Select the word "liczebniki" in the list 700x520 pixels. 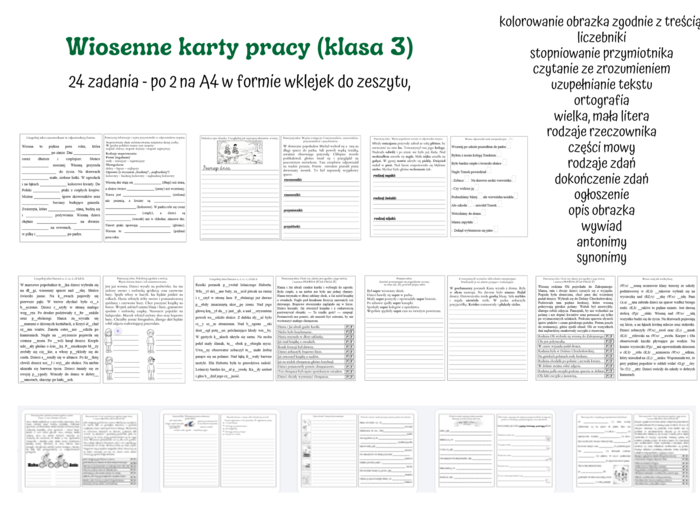[601, 37]
